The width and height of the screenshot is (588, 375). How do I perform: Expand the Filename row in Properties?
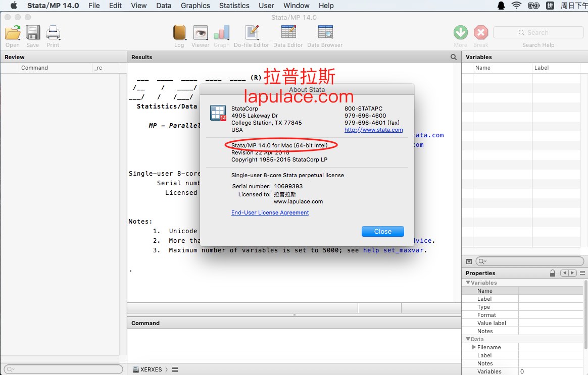pos(474,347)
